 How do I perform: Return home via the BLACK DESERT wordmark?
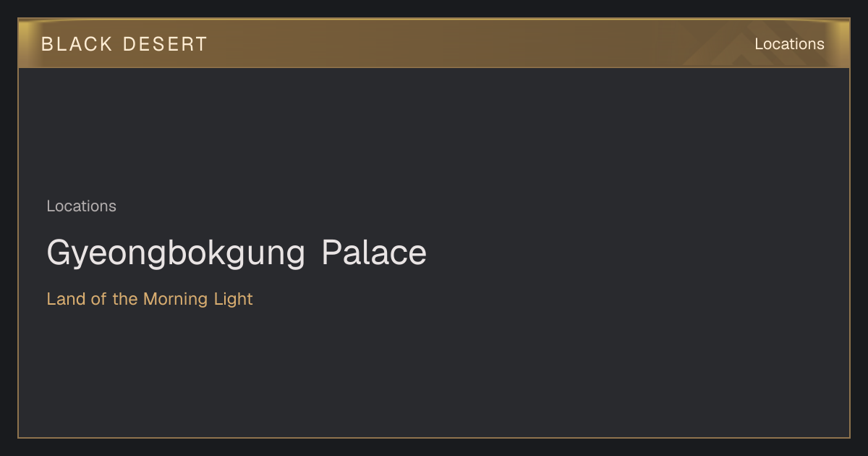[x=124, y=44]
